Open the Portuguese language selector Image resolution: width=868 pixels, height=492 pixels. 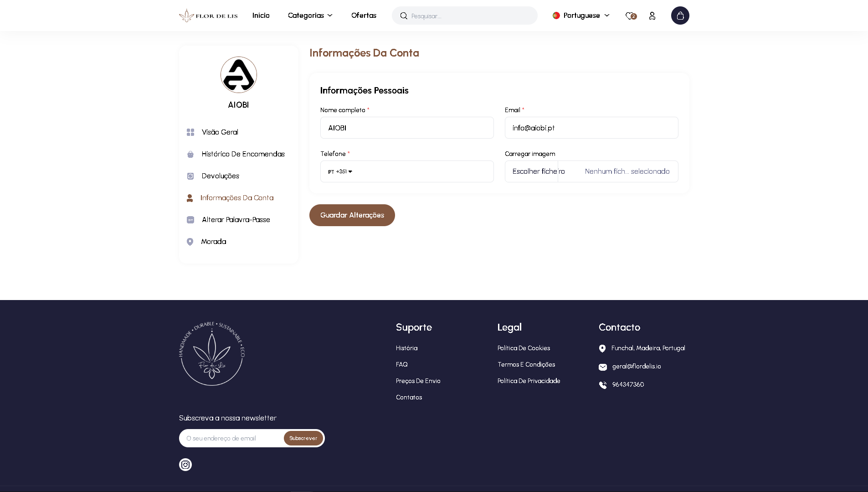(581, 15)
